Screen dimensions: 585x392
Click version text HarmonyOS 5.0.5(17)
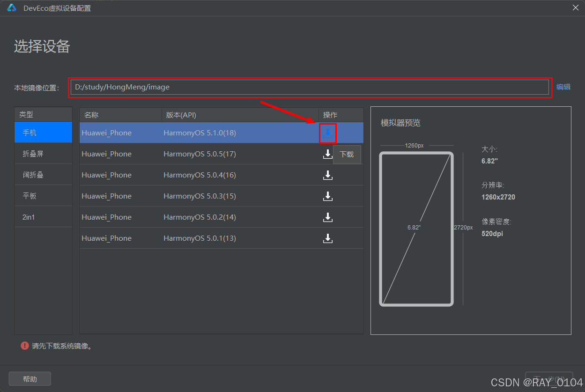click(200, 154)
